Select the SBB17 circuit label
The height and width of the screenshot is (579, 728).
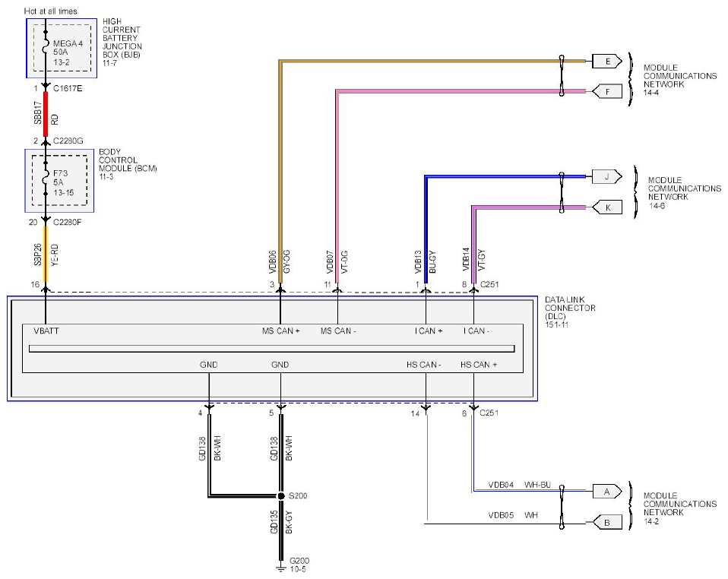tap(37, 112)
